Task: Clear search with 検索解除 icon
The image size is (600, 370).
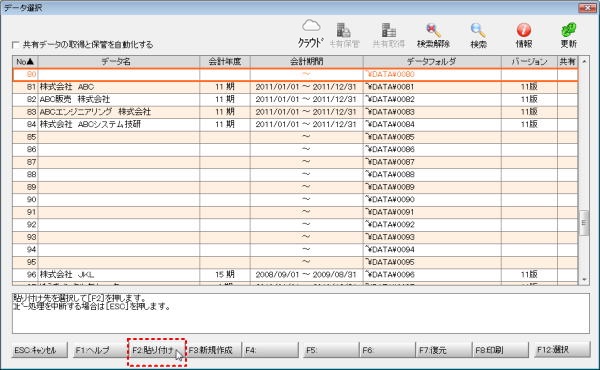Action: (433, 35)
